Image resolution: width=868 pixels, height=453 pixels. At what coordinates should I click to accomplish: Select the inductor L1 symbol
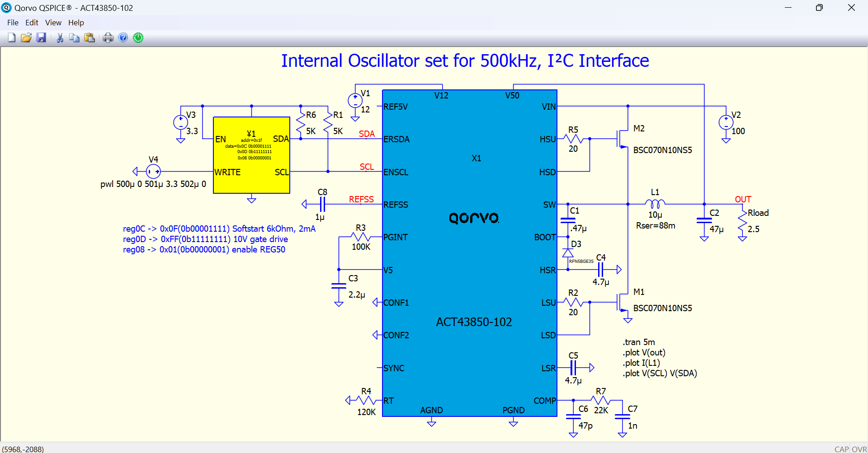655,204
